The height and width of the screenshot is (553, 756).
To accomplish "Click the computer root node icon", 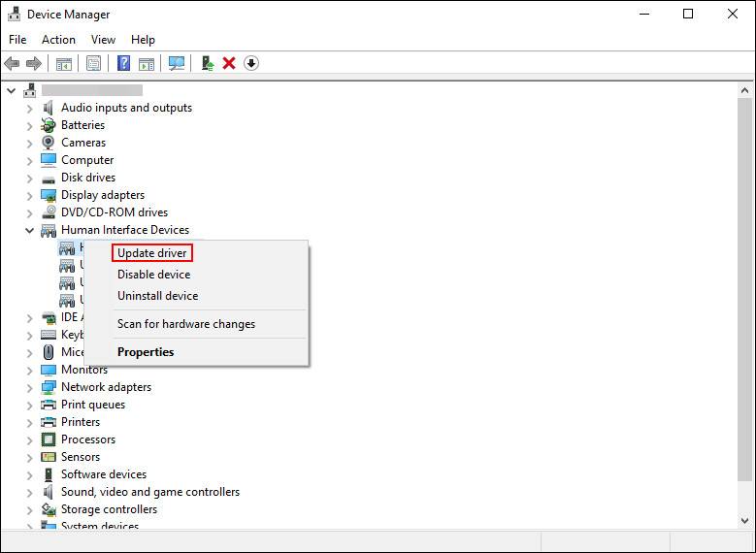I will click(30, 90).
